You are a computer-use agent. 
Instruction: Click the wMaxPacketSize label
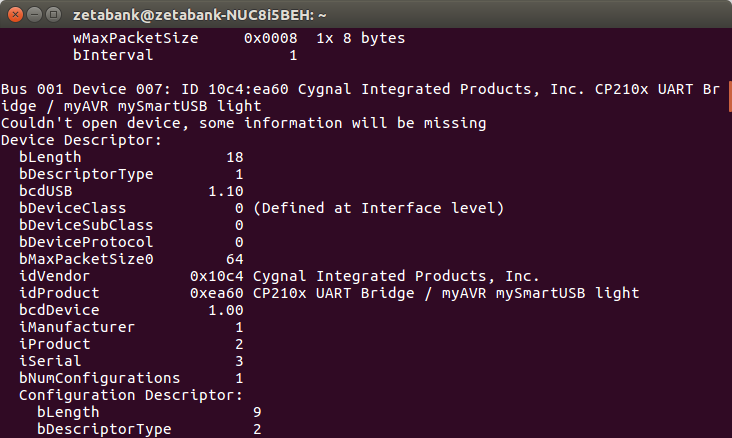coord(135,38)
